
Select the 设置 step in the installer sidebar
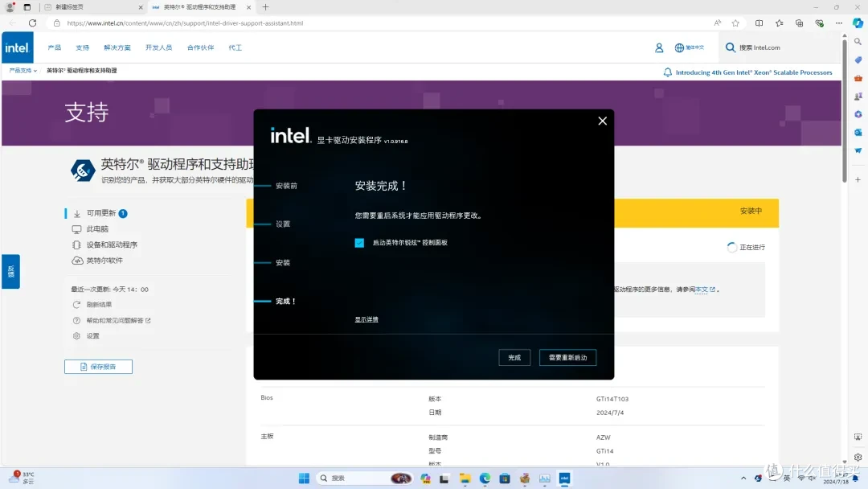coord(283,224)
